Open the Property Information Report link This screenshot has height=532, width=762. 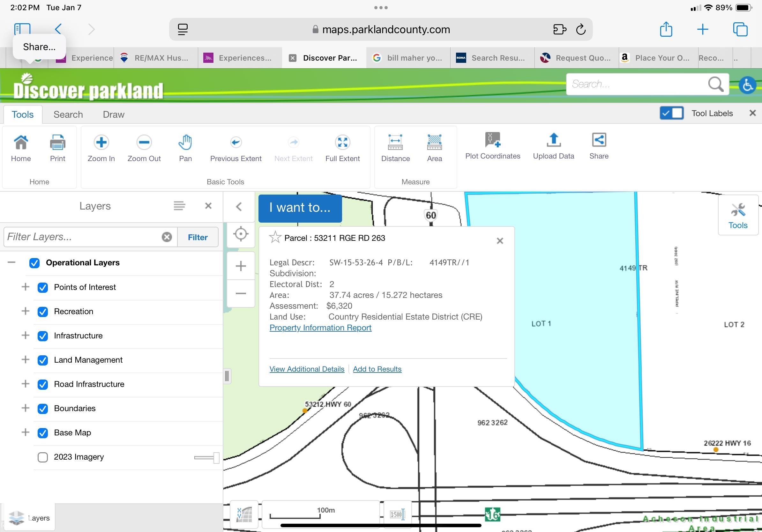coord(320,328)
